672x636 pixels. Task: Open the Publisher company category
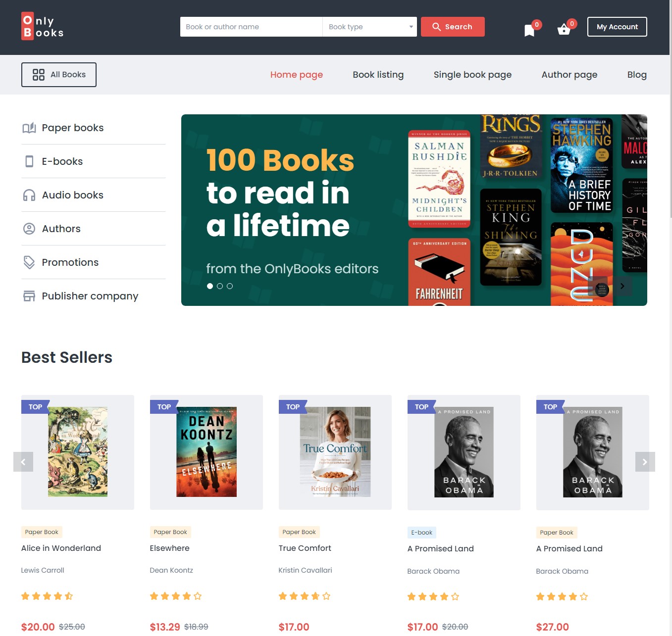coord(93,296)
